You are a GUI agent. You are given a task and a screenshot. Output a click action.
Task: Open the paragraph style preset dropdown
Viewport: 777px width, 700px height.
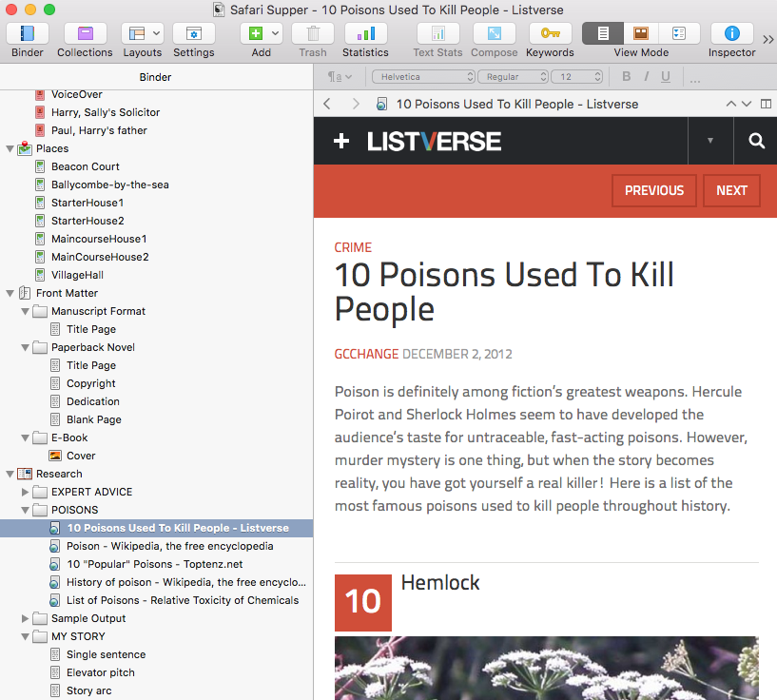coord(340,77)
